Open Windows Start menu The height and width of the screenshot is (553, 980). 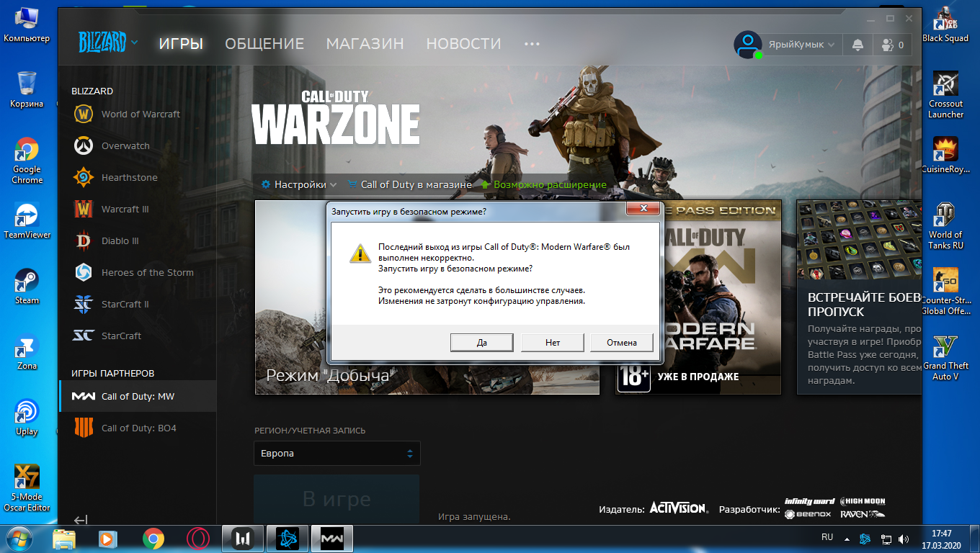[x=19, y=539]
